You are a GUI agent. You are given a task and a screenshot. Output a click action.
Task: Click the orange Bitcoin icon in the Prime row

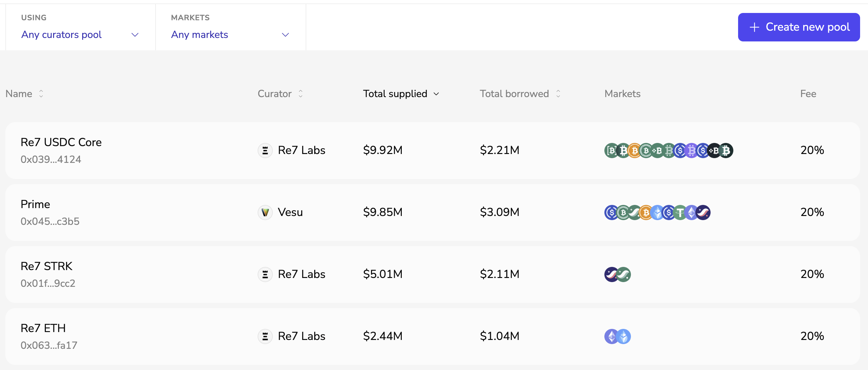[x=646, y=212]
